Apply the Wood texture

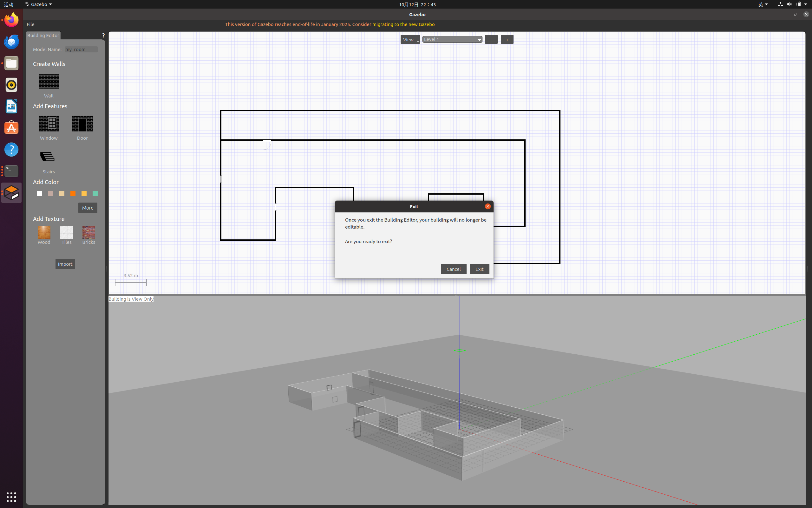pyautogui.click(x=44, y=232)
